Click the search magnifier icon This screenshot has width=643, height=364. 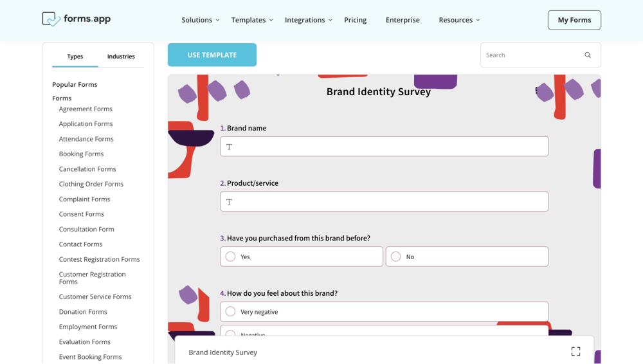coord(588,55)
